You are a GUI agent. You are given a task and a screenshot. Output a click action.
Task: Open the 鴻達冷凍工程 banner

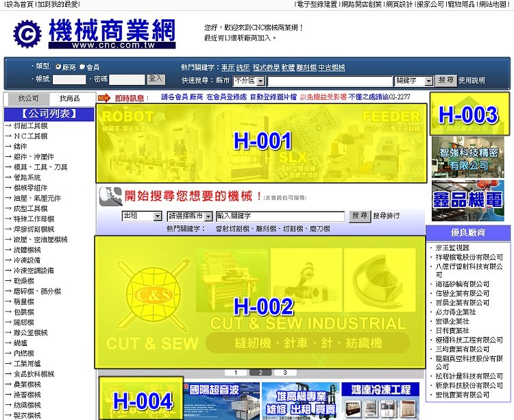click(380, 401)
